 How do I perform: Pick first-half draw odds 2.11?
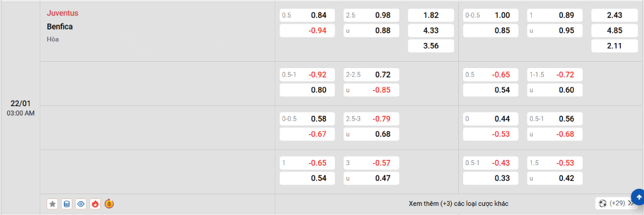[x=614, y=46]
